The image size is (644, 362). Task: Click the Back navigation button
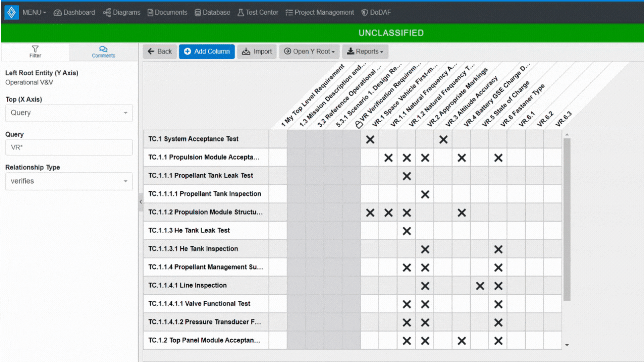tap(160, 51)
